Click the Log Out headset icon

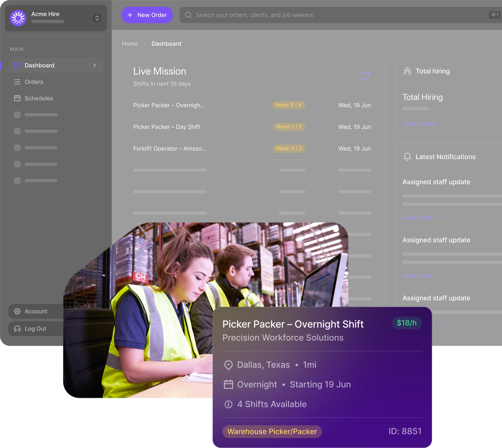coord(17,329)
